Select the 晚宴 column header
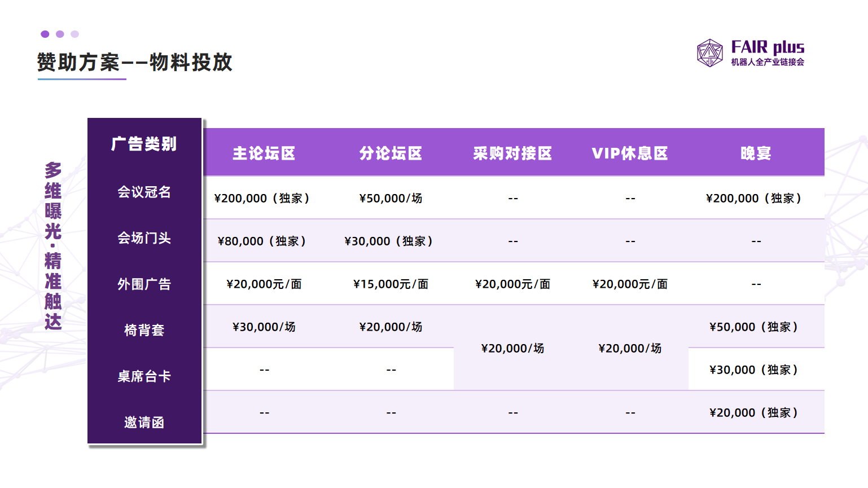Viewport: 868px width, 488px height. pyautogui.click(x=756, y=153)
